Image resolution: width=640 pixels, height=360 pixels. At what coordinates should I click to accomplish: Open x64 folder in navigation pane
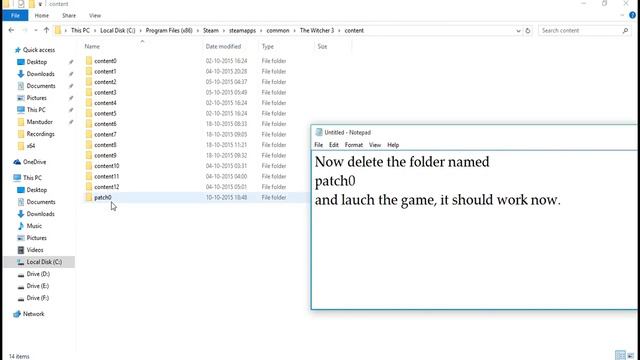tap(31, 146)
